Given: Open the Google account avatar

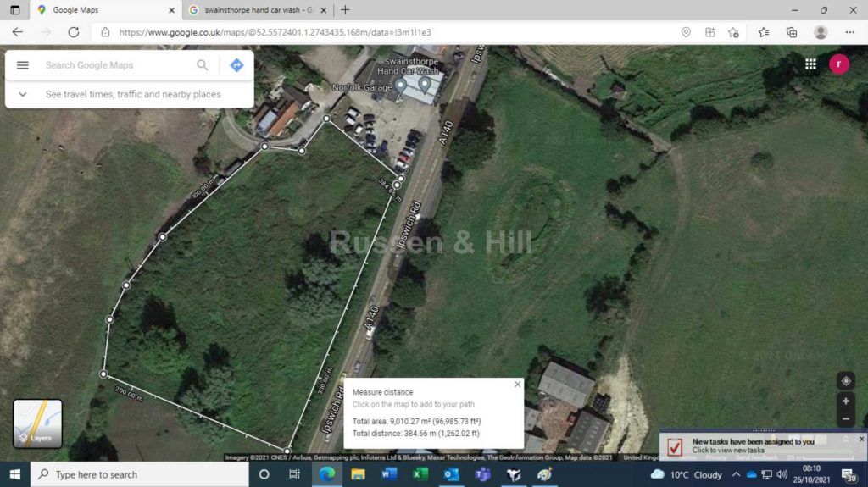Looking at the screenshot, I should click(839, 64).
